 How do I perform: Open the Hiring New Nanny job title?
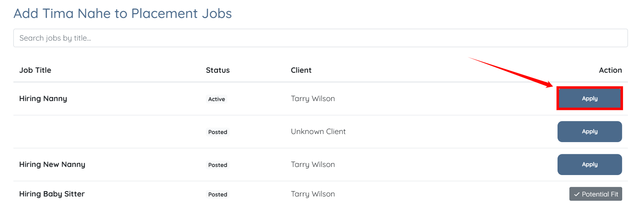pyautogui.click(x=52, y=164)
